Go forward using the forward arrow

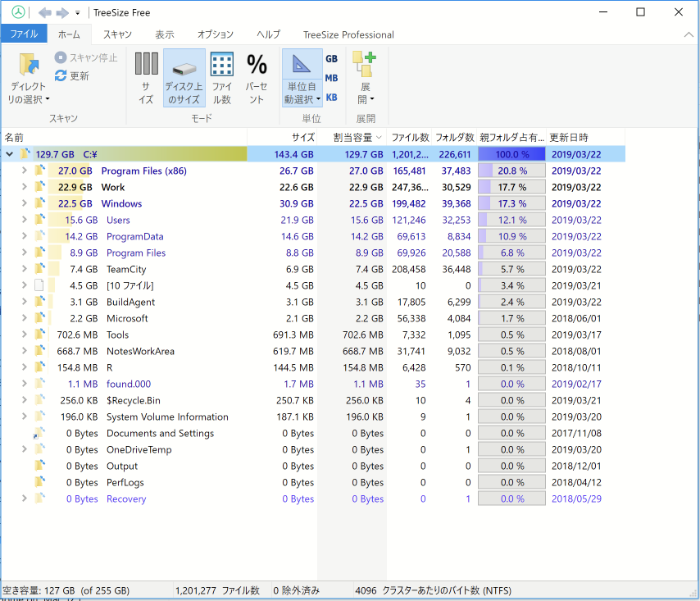click(x=62, y=12)
